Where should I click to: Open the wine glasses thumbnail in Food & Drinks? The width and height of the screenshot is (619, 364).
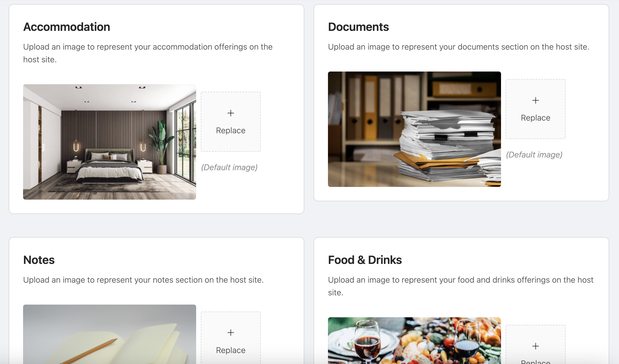pyautogui.click(x=414, y=341)
